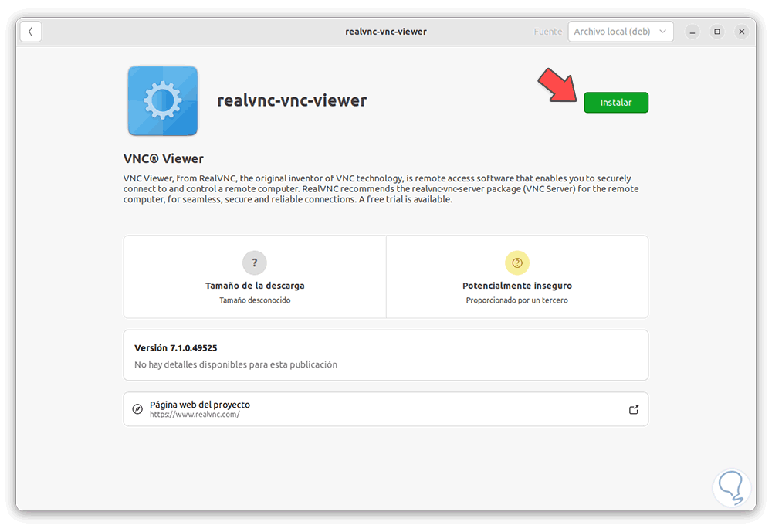
Task: Close the realvnc-vnc-viewer window
Action: tap(741, 32)
